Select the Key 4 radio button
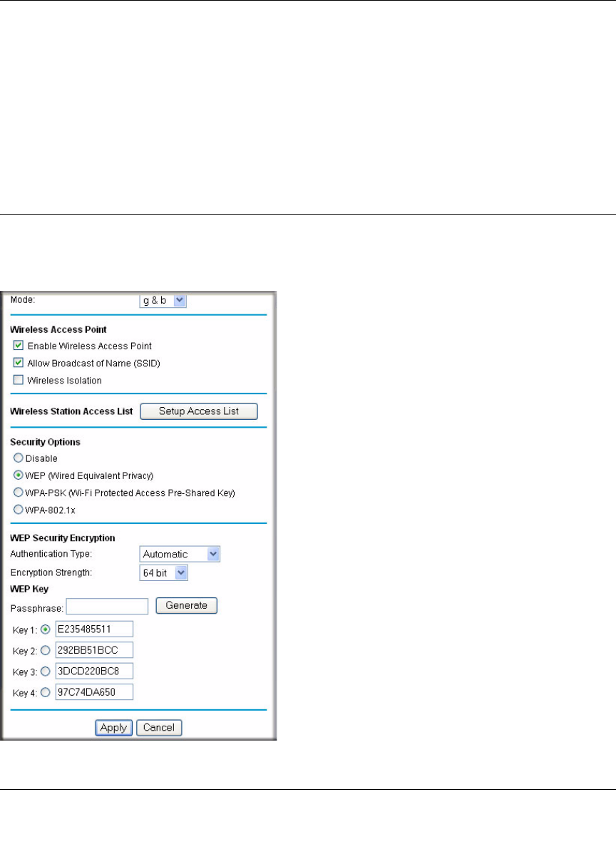This screenshot has width=616, height=844. coord(45,692)
